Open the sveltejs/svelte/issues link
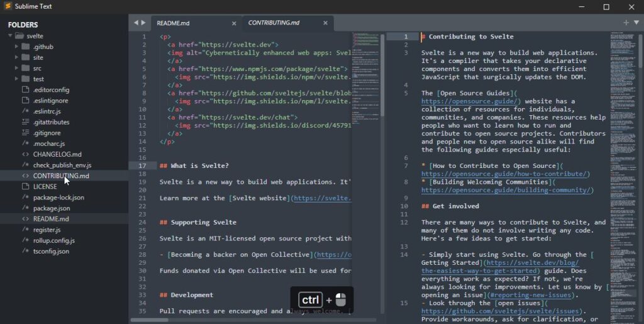Screen dimensions: 644x324 tap(500, 311)
